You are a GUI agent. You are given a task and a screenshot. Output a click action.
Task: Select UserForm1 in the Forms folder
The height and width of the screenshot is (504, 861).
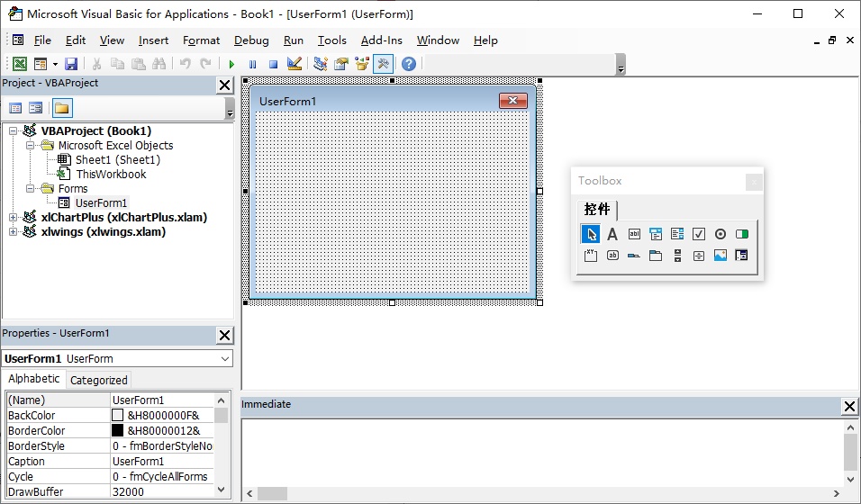(101, 202)
